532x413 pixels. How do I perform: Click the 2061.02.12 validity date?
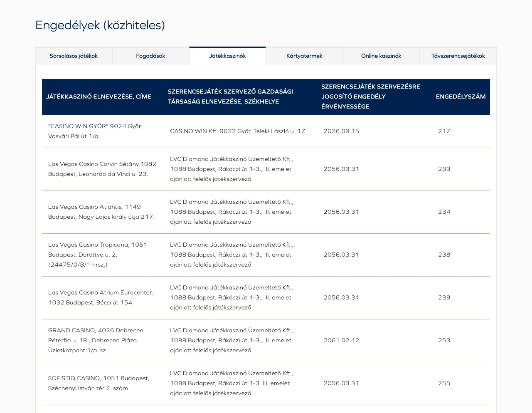(341, 341)
